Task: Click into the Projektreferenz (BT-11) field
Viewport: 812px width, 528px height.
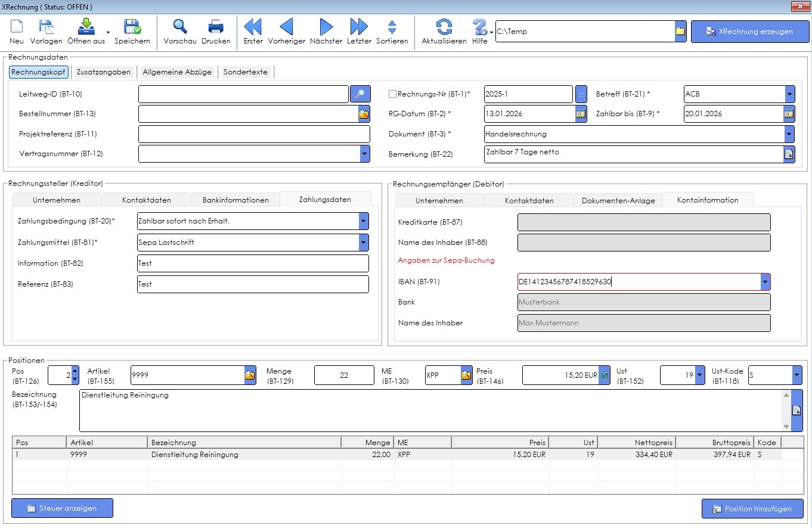Action: tap(254, 134)
